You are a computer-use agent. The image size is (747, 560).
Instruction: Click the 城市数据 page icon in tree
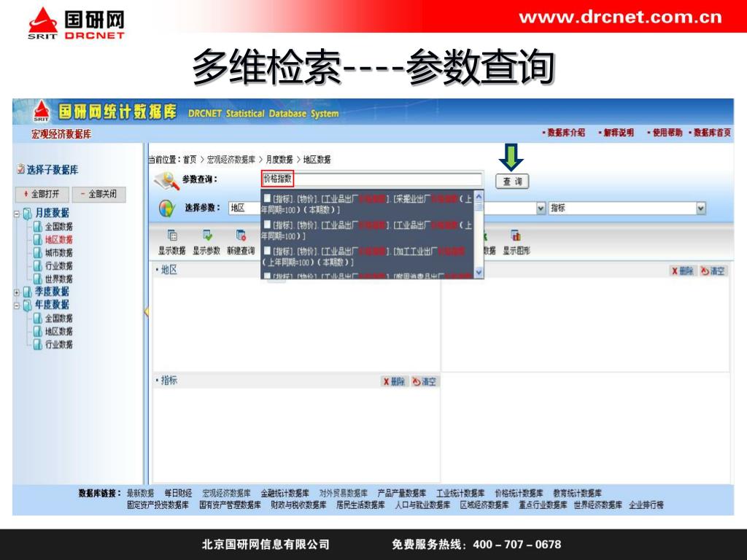(38, 253)
